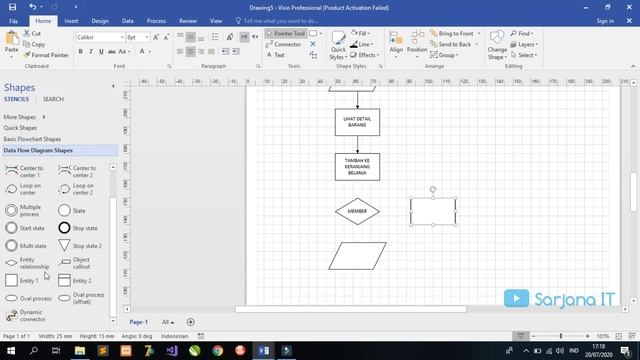Pick the Stop state shape
640x360 pixels.
pyautogui.click(x=78, y=228)
